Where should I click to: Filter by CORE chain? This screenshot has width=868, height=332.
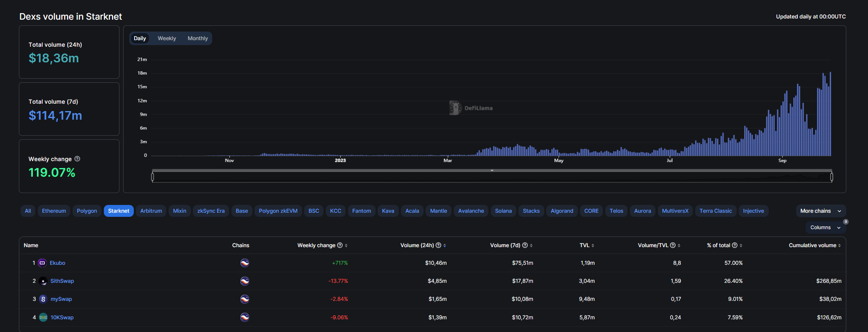591,211
